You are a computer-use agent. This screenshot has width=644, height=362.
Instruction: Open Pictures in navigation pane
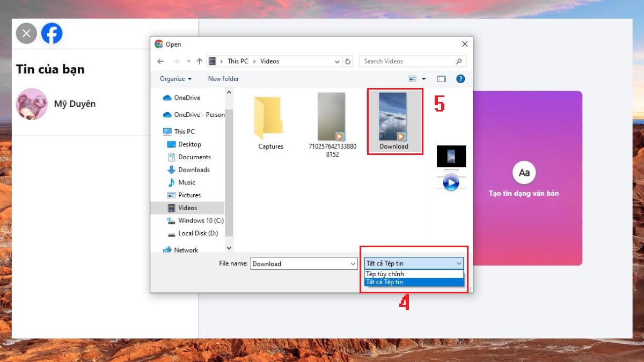[184, 195]
